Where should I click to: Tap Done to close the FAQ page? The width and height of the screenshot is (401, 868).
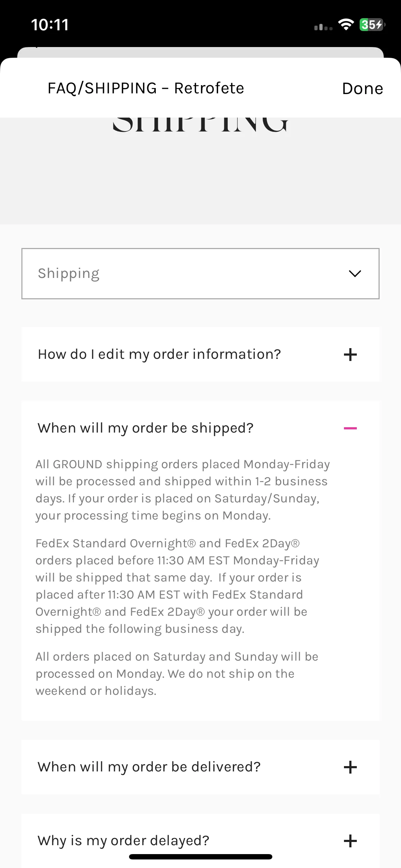(363, 88)
